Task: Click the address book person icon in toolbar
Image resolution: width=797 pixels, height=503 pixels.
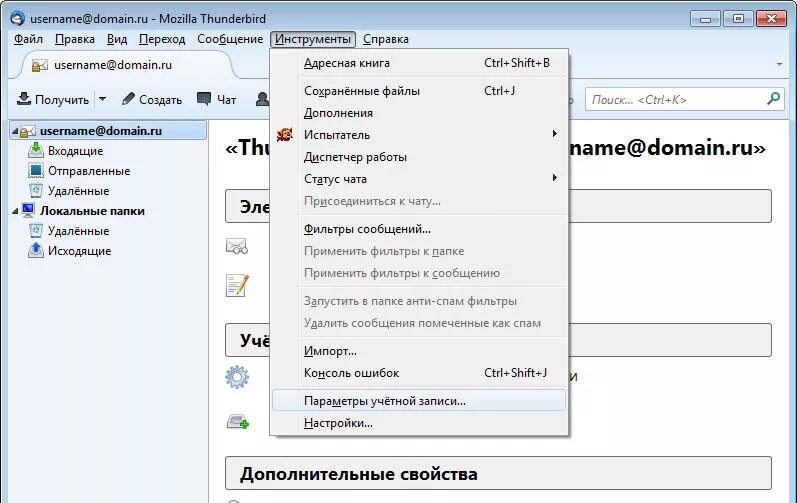Action: tap(262, 99)
